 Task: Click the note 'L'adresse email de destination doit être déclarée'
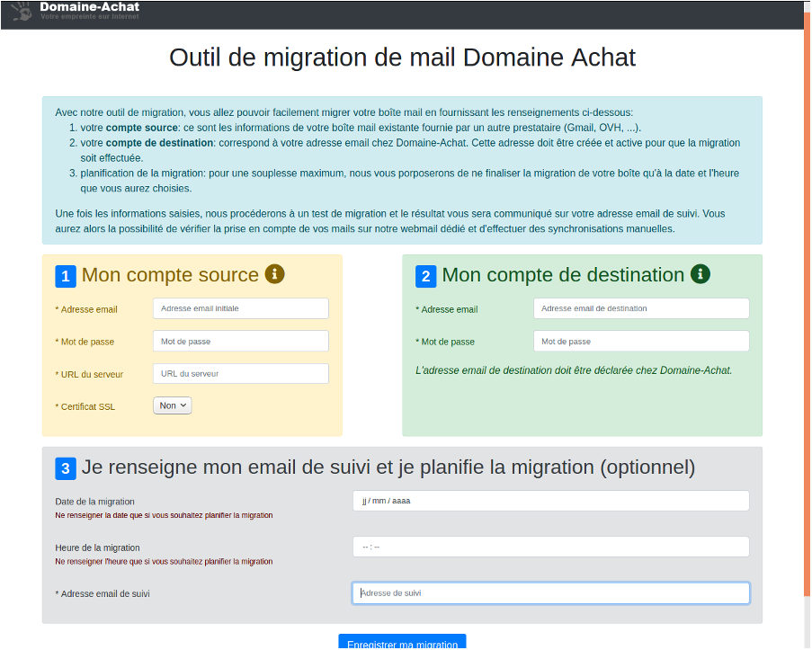[x=574, y=370]
